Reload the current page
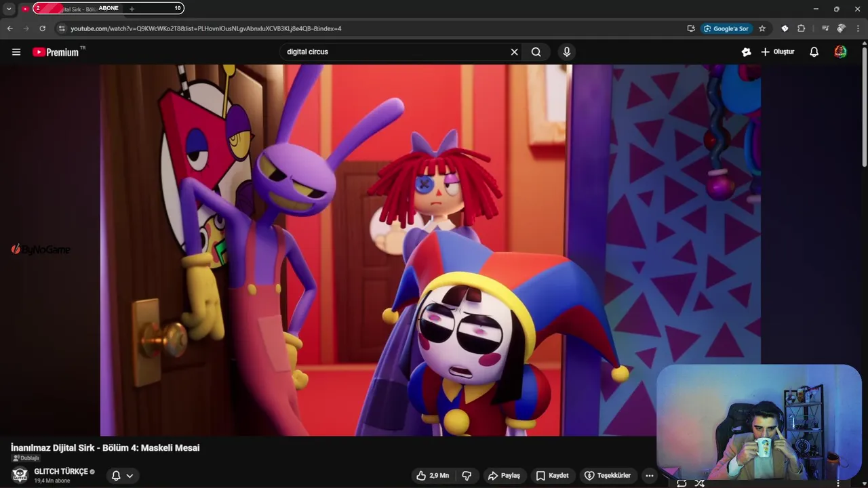 point(43,28)
